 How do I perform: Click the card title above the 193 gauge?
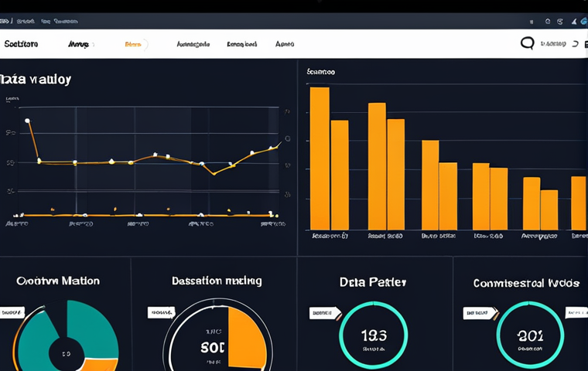373,282
